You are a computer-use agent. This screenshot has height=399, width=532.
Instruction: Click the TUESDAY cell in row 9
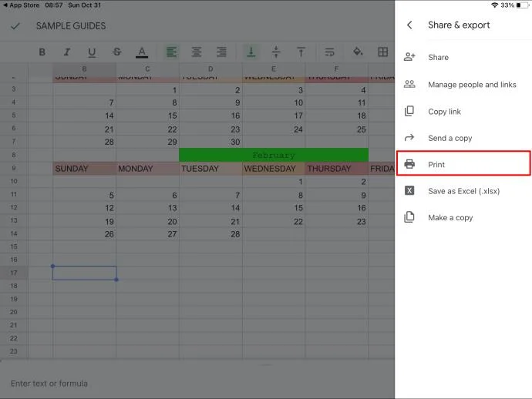click(x=210, y=169)
